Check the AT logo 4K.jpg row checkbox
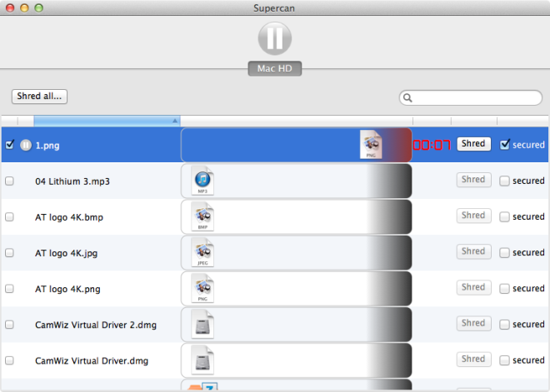The width and height of the screenshot is (550, 392). [x=9, y=252]
